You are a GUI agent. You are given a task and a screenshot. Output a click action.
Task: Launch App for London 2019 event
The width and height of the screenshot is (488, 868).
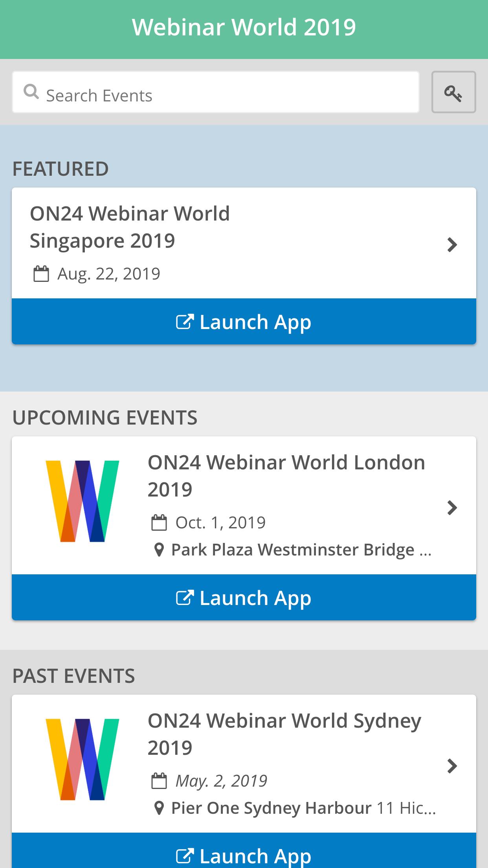[x=244, y=598]
